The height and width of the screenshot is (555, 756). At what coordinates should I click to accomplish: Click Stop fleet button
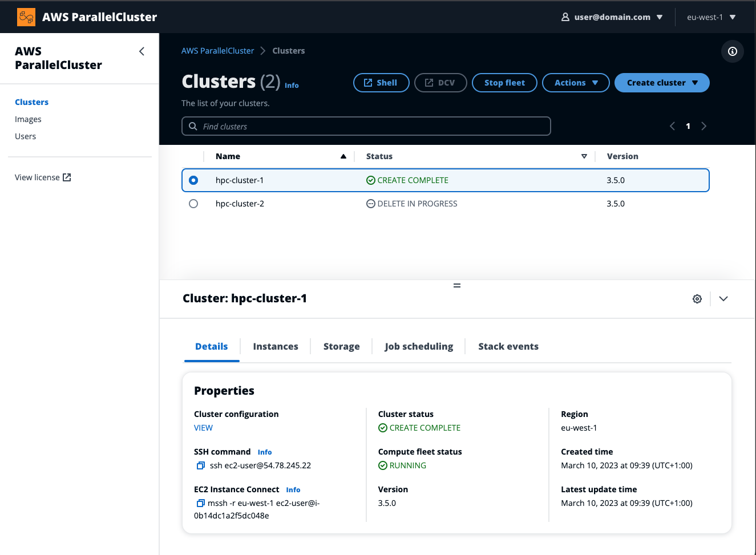(x=504, y=82)
